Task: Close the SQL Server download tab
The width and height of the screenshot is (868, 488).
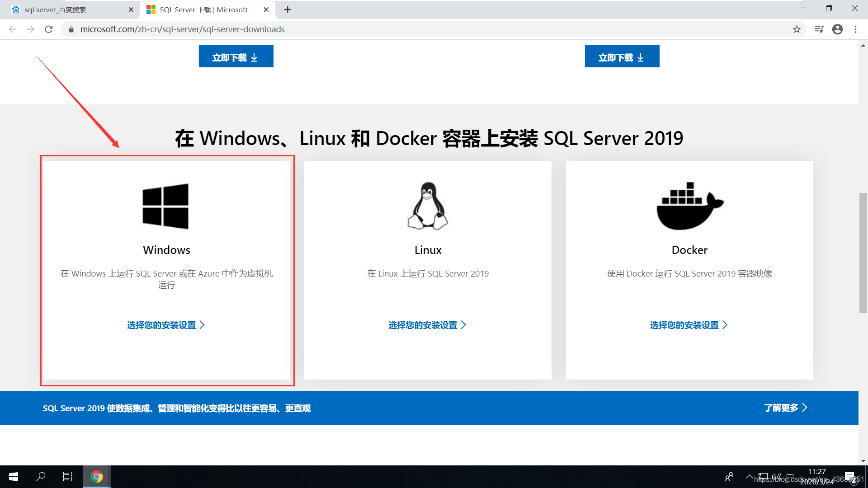Action: pos(266,9)
